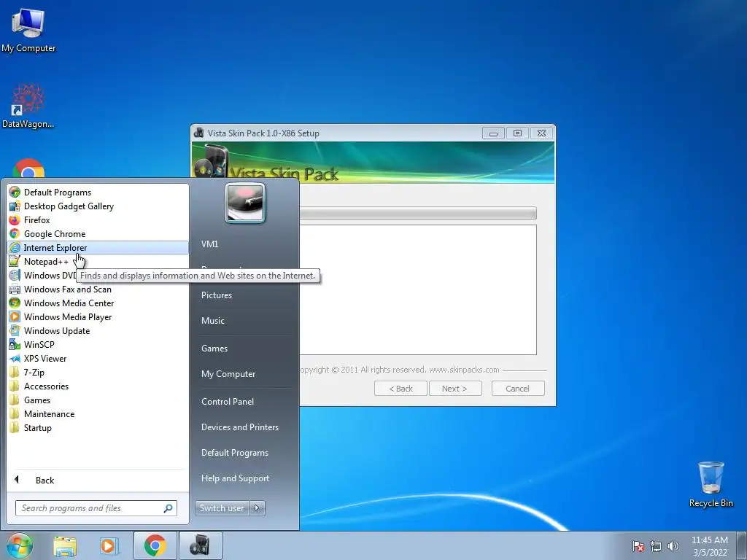Image resolution: width=747 pixels, height=560 pixels.
Task: Open VM1 user folder in Start menu
Action: (209, 244)
